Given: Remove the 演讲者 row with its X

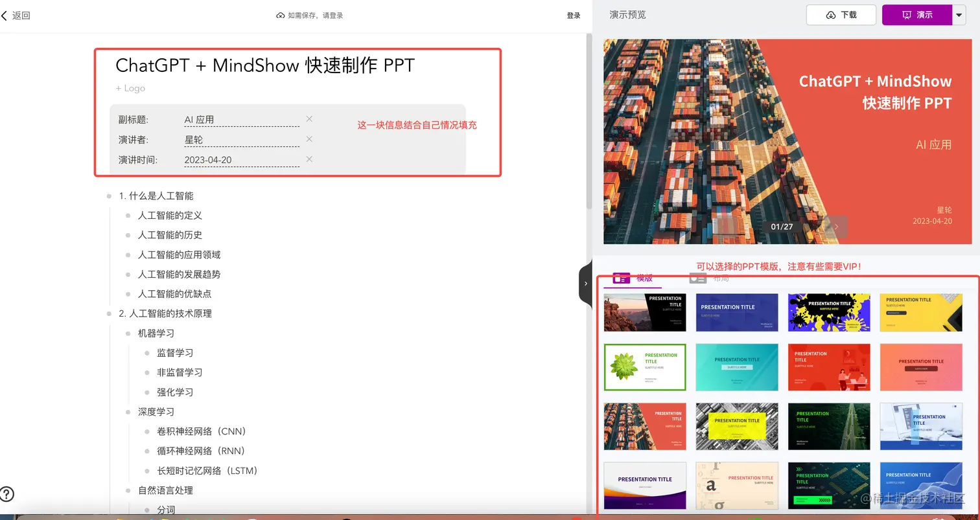Looking at the screenshot, I should click(x=309, y=139).
